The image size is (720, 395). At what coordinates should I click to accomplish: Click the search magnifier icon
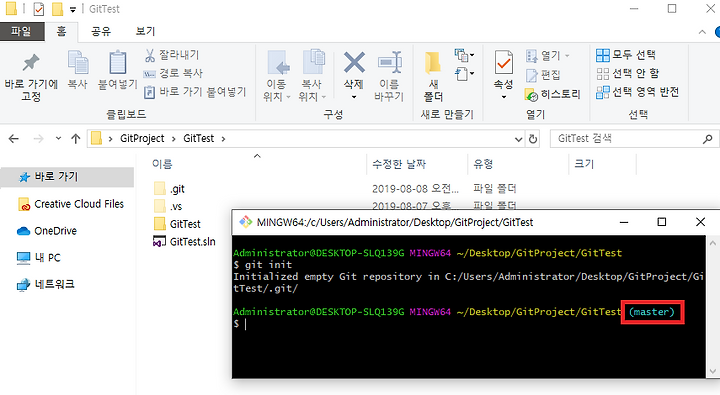click(x=708, y=139)
